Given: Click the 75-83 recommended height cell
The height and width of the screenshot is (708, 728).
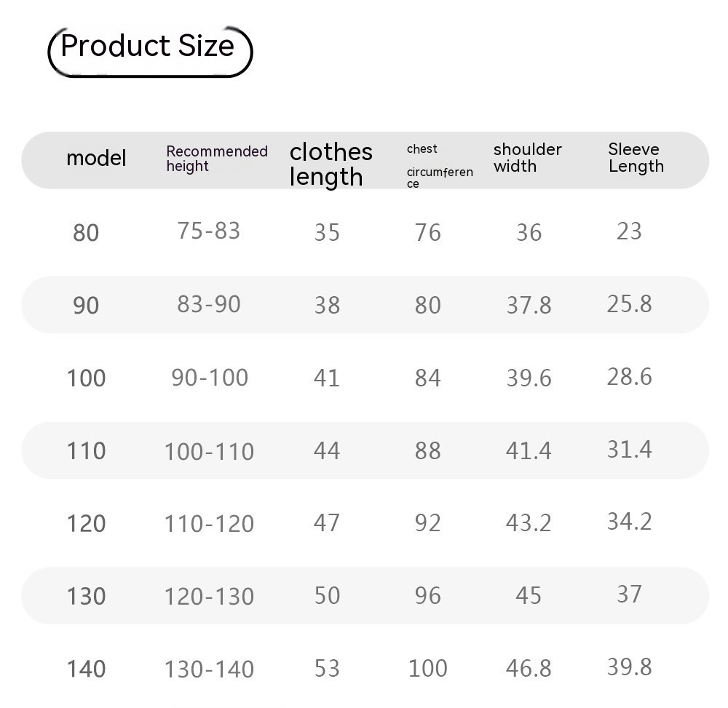Looking at the screenshot, I should tap(208, 231).
